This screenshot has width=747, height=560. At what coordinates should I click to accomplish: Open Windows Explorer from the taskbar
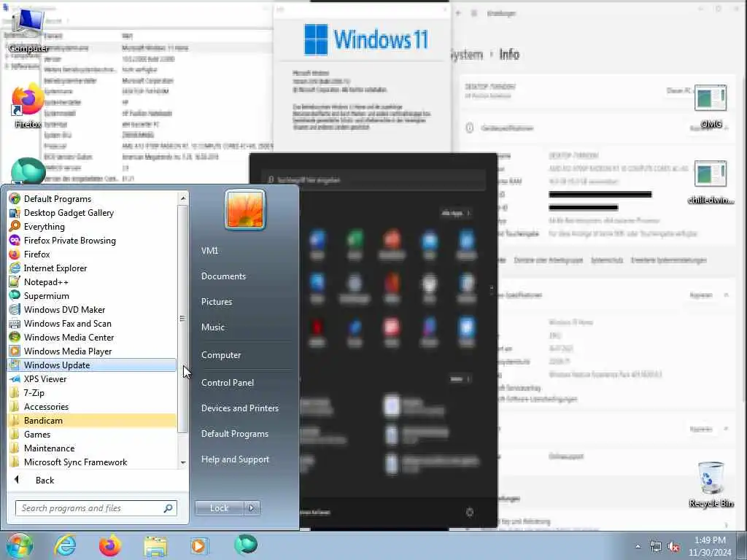pos(155,547)
